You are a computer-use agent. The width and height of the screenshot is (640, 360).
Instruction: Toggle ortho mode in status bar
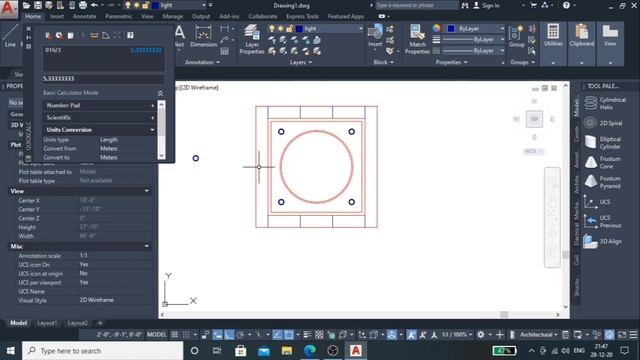[229, 335]
